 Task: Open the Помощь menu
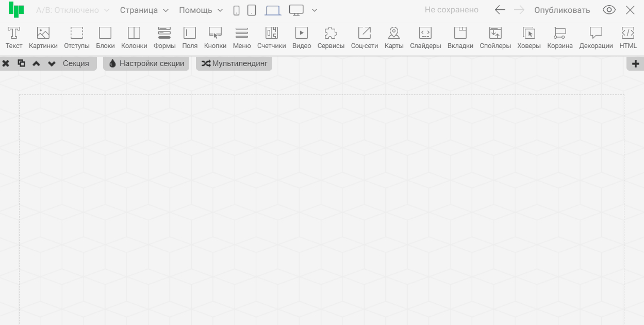pos(201,10)
